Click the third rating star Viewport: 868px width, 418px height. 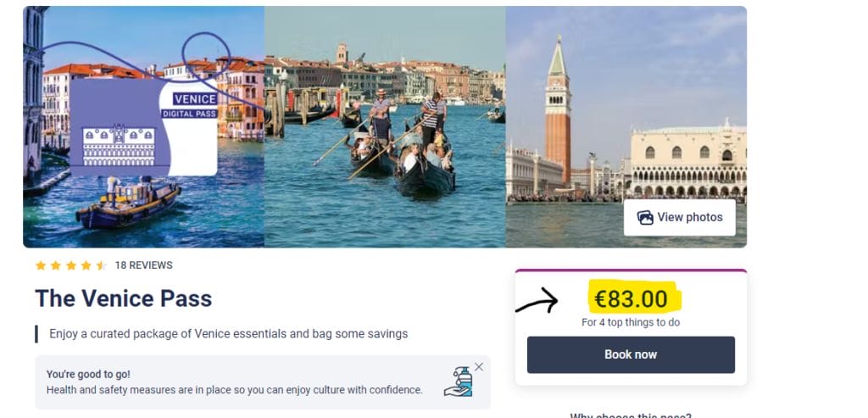71,265
